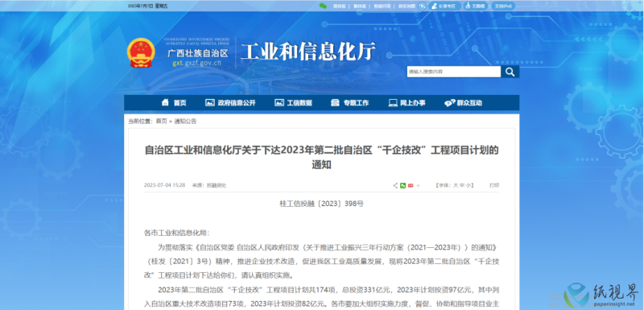
Task: Click the circular icon beside 政务地图
Action: pyautogui.click(x=422, y=6)
